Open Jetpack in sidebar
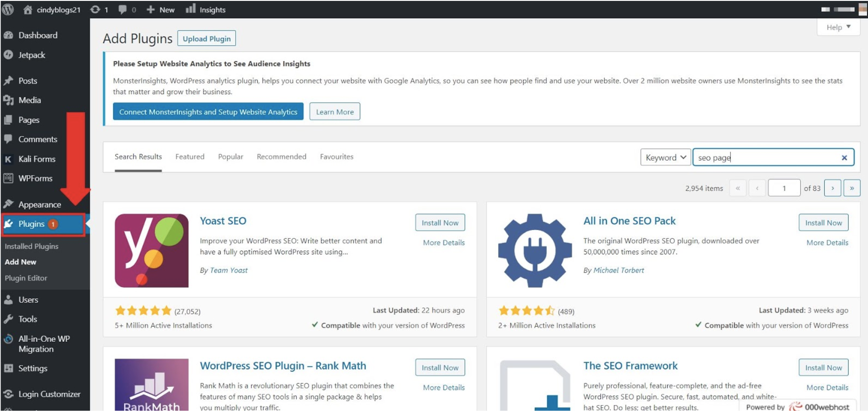This screenshot has height=414, width=868. tap(32, 55)
